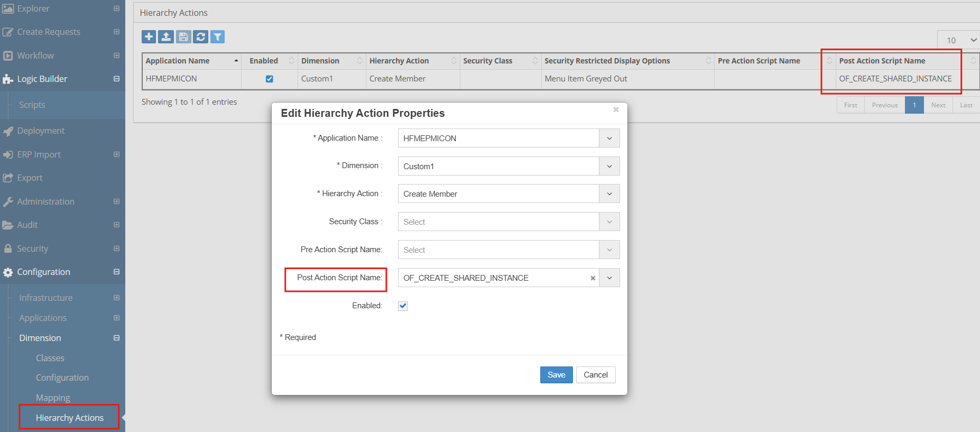Open the Pre Action Script Name dropdown
980x432 pixels.
pyautogui.click(x=609, y=250)
